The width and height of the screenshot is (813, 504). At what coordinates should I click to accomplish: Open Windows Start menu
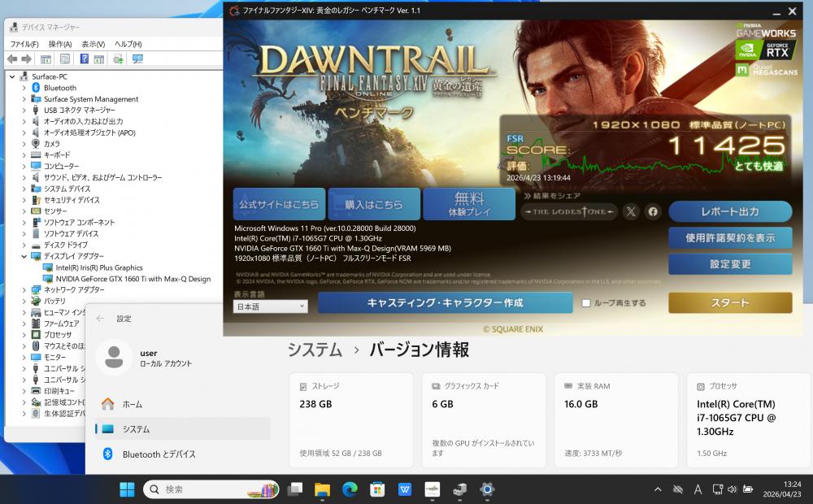[x=127, y=489]
